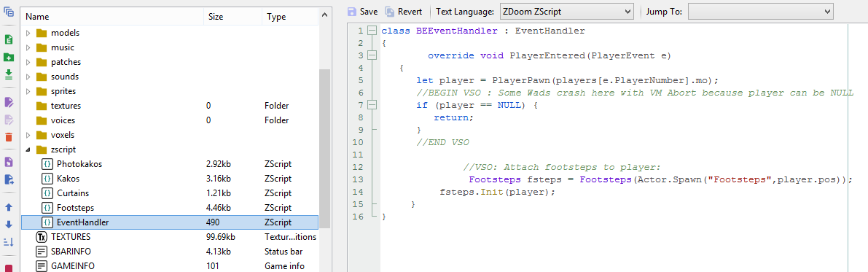
Task: Click the Revert button label
Action: click(x=410, y=12)
